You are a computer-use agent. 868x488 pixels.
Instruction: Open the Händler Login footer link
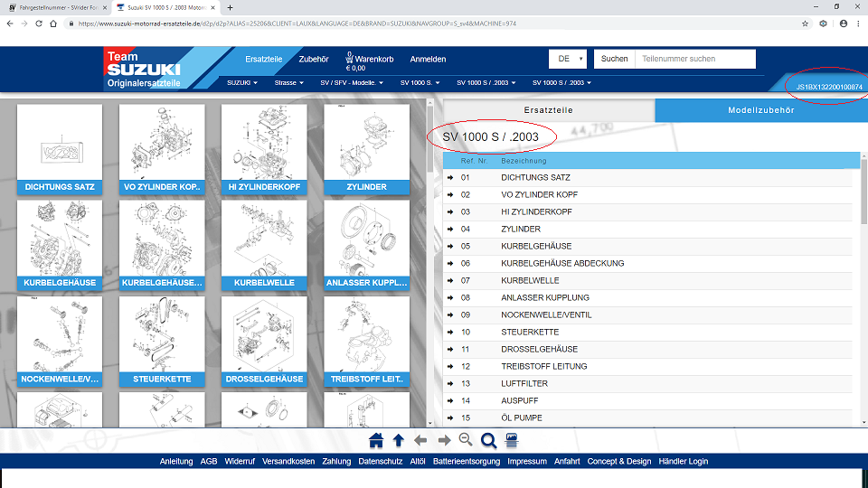click(684, 462)
